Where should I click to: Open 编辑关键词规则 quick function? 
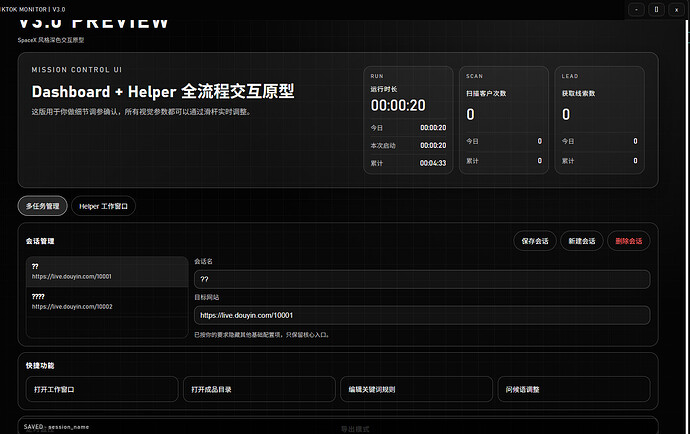pos(416,389)
